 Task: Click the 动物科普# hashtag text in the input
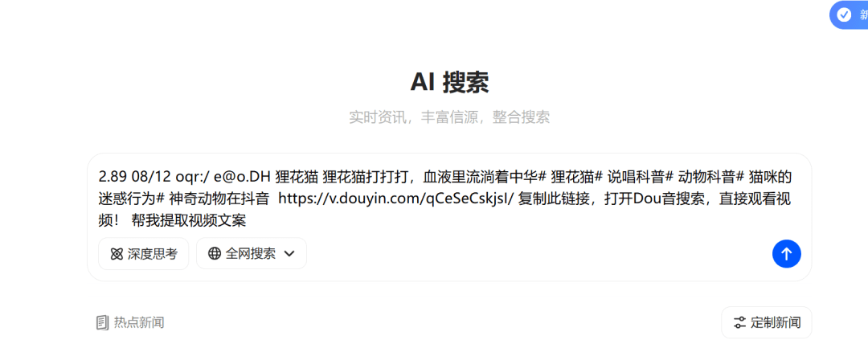pyautogui.click(x=711, y=178)
